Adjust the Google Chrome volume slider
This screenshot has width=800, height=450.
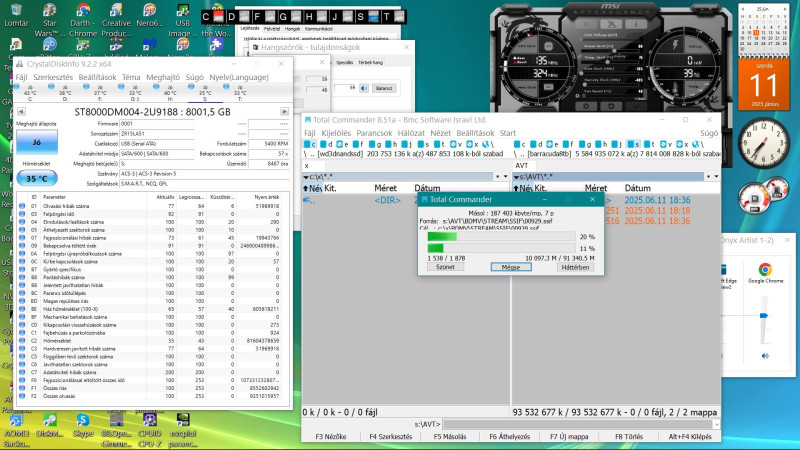point(764,315)
